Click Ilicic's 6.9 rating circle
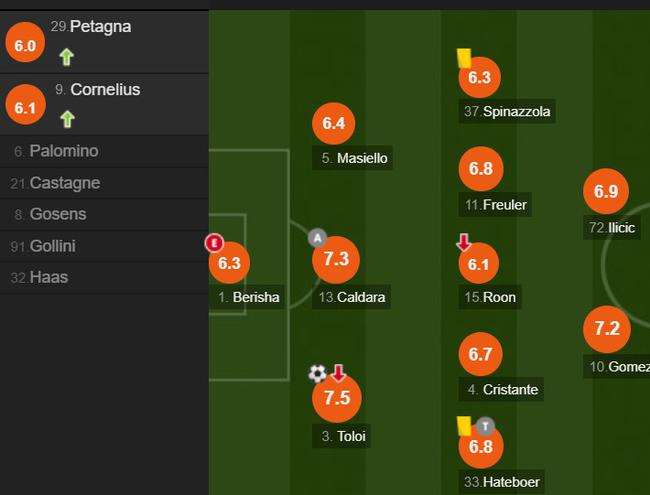The height and width of the screenshot is (495, 650). coord(606,192)
